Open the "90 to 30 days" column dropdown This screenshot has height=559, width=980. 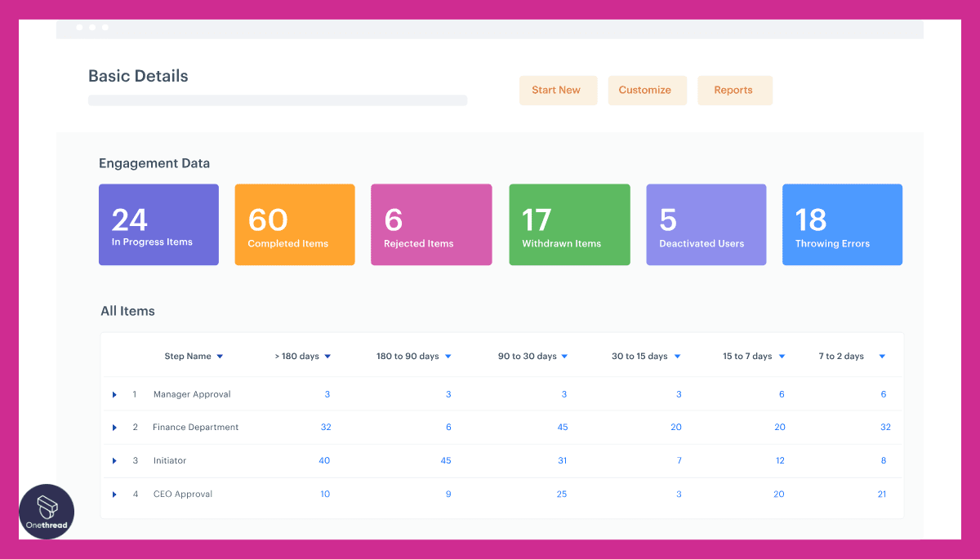(567, 356)
